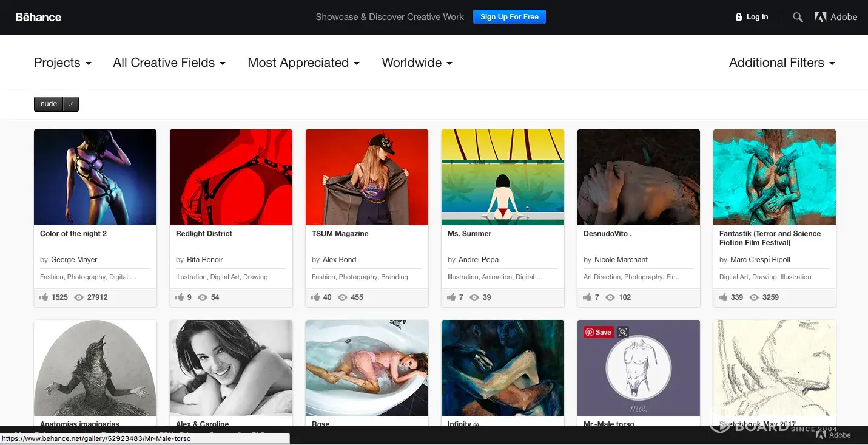Visit Marc Crespí Ripoll's profile
Screen dimensions: 868x445
coord(760,260)
